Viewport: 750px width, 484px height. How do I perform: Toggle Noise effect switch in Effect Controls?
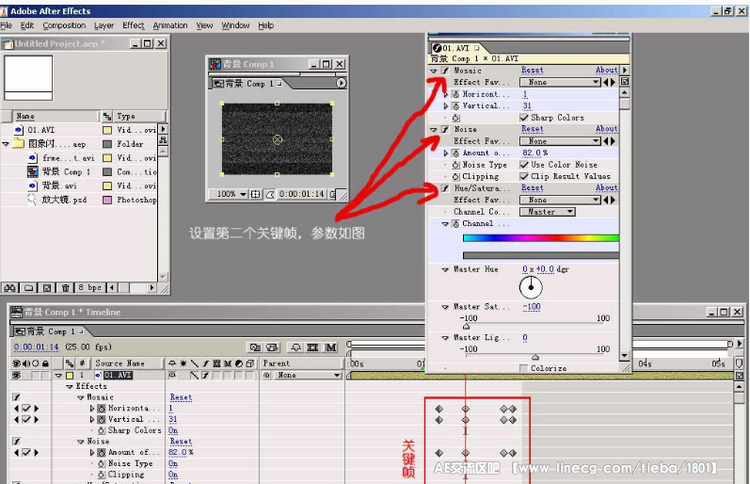(445, 130)
